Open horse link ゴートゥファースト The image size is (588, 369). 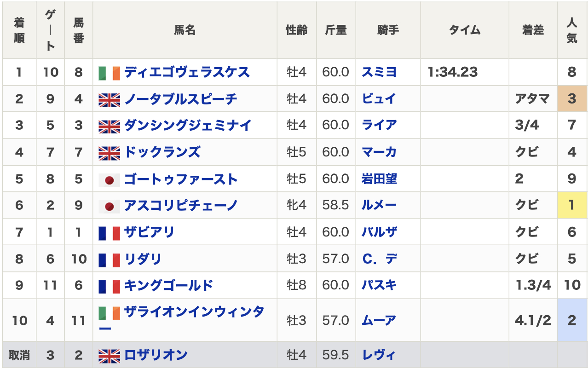tap(181, 179)
